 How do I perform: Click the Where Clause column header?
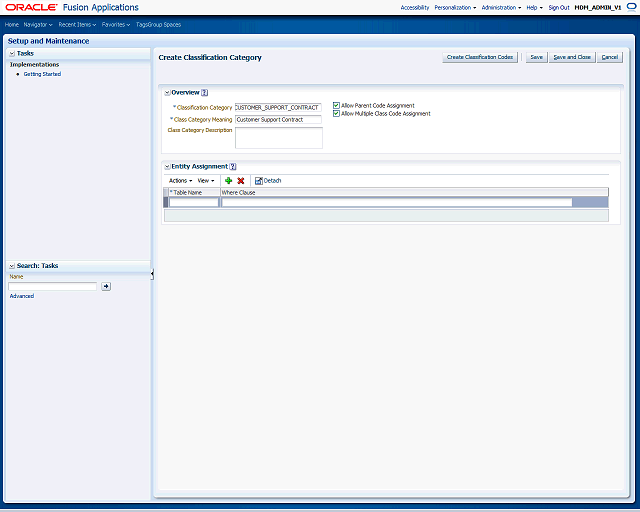pyautogui.click(x=414, y=192)
